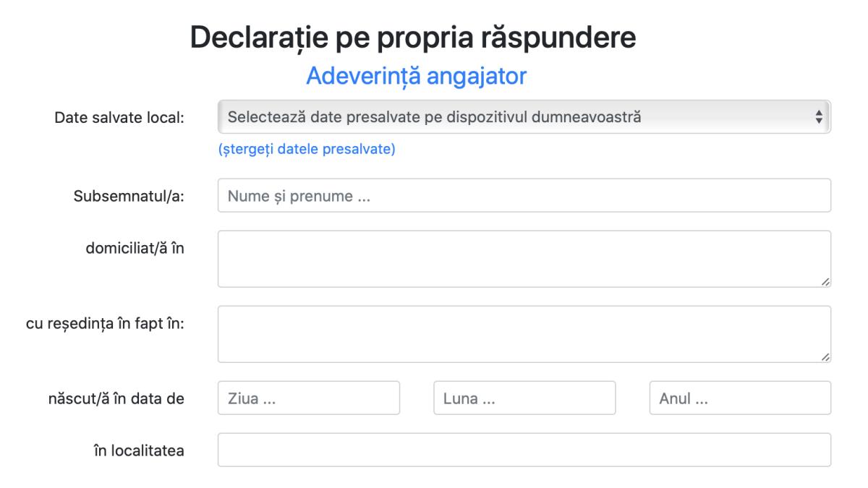Image resolution: width=868 pixels, height=488 pixels.
Task: Click the cu reședința în fapt în label
Action: click(x=100, y=322)
